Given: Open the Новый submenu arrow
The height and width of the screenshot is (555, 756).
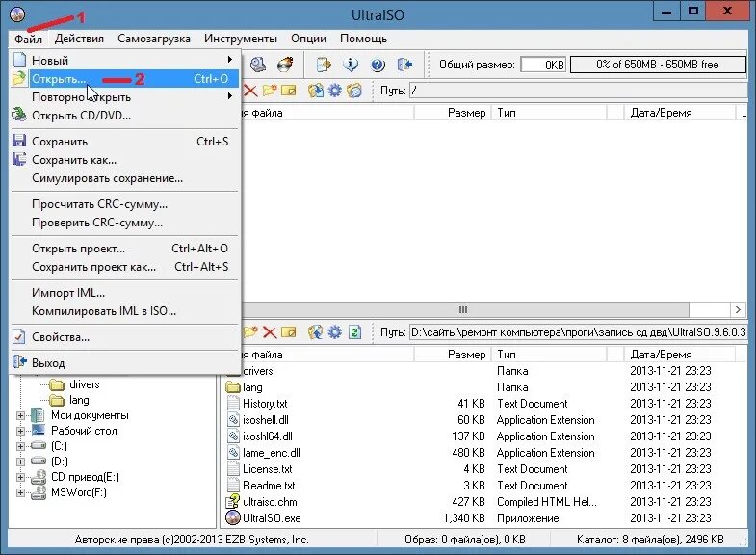Looking at the screenshot, I should [x=230, y=60].
